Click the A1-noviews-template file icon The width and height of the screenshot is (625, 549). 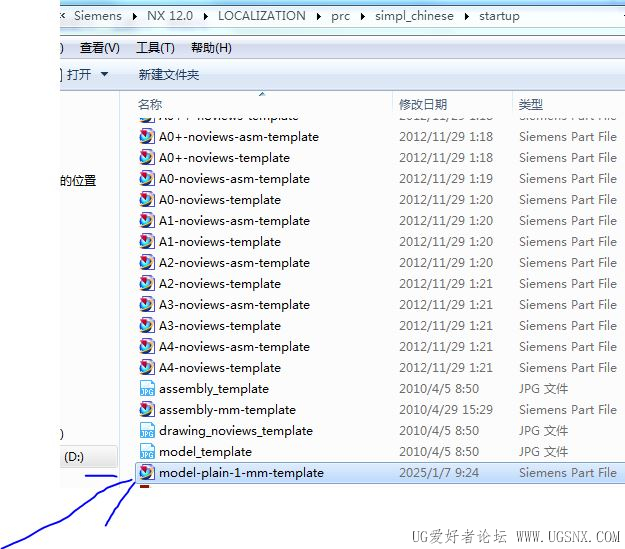pyautogui.click(x=147, y=242)
